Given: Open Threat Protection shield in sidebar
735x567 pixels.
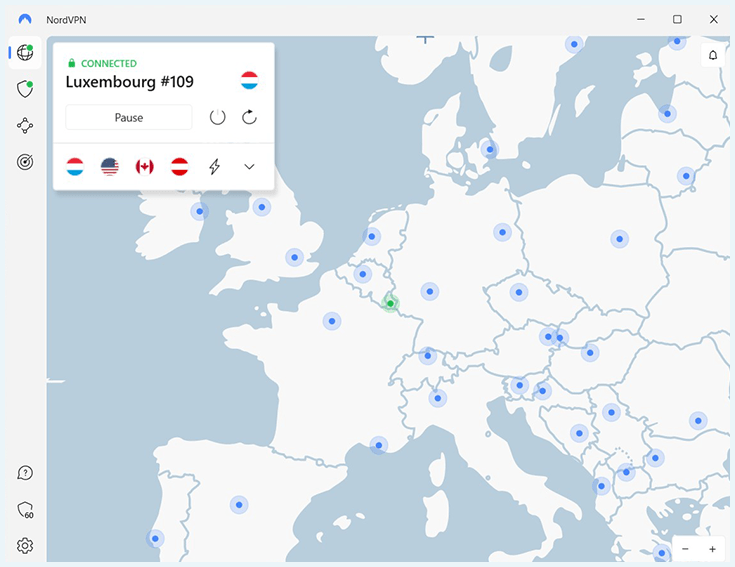Looking at the screenshot, I should tap(25, 89).
